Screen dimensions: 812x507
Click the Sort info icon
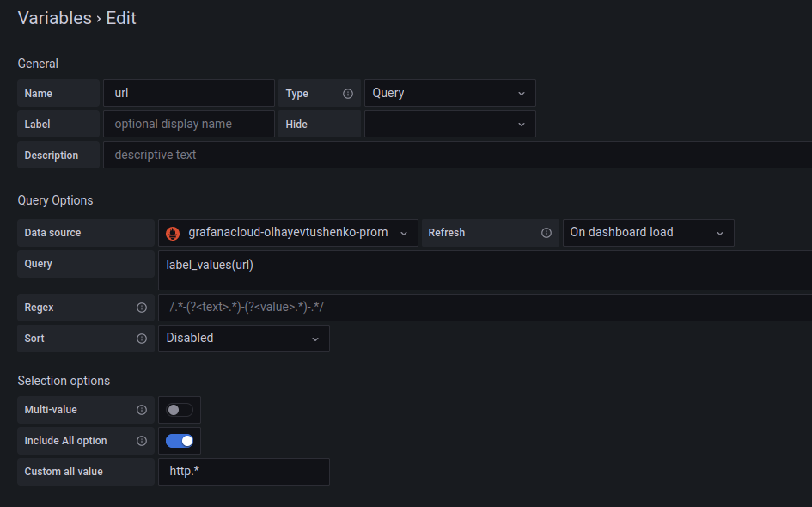(142, 339)
